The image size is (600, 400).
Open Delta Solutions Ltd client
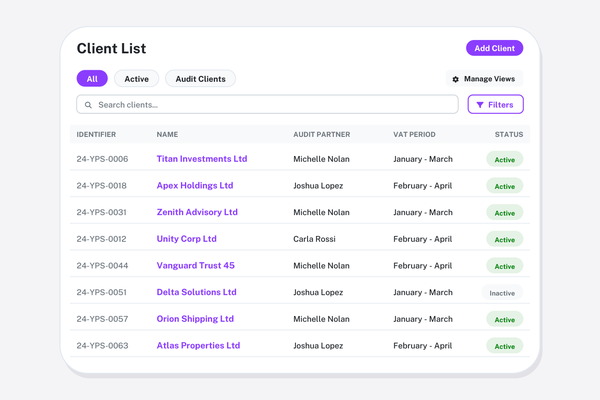coord(196,292)
